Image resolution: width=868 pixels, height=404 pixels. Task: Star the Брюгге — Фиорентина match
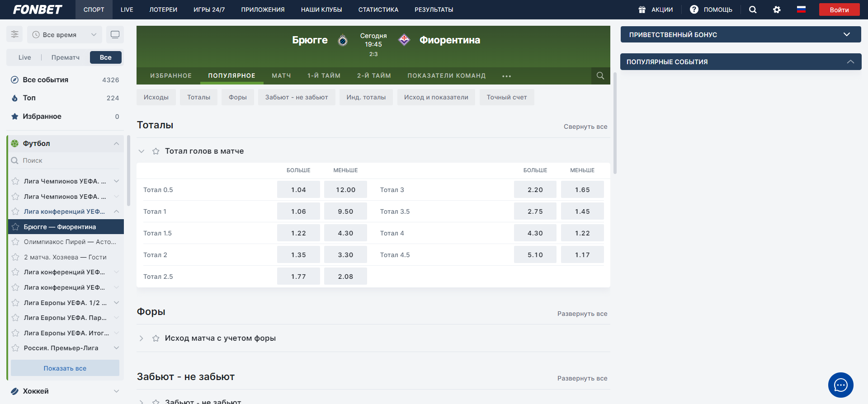pos(16,227)
